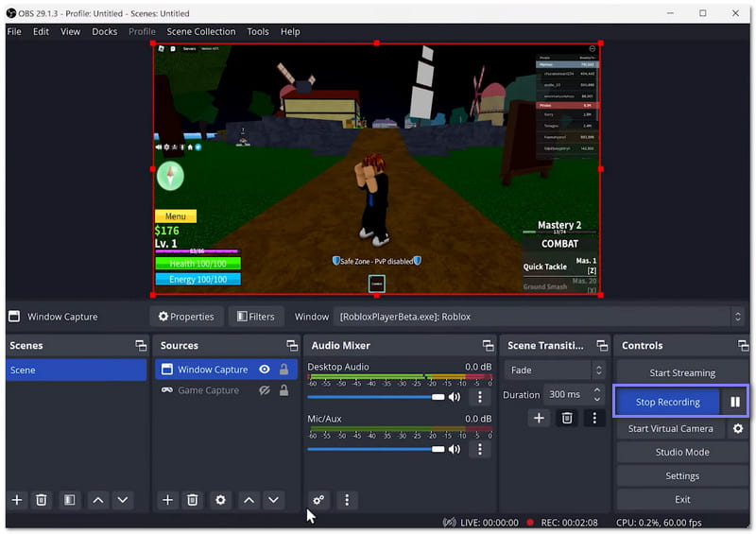The height and width of the screenshot is (534, 756).
Task: Mute Mic/Aux speaker icon
Action: pos(455,449)
